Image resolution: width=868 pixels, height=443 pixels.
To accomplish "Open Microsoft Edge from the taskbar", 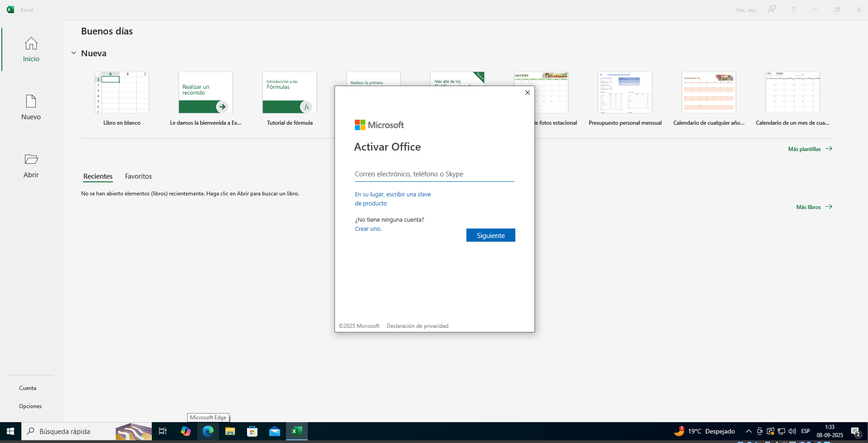I will click(x=208, y=431).
